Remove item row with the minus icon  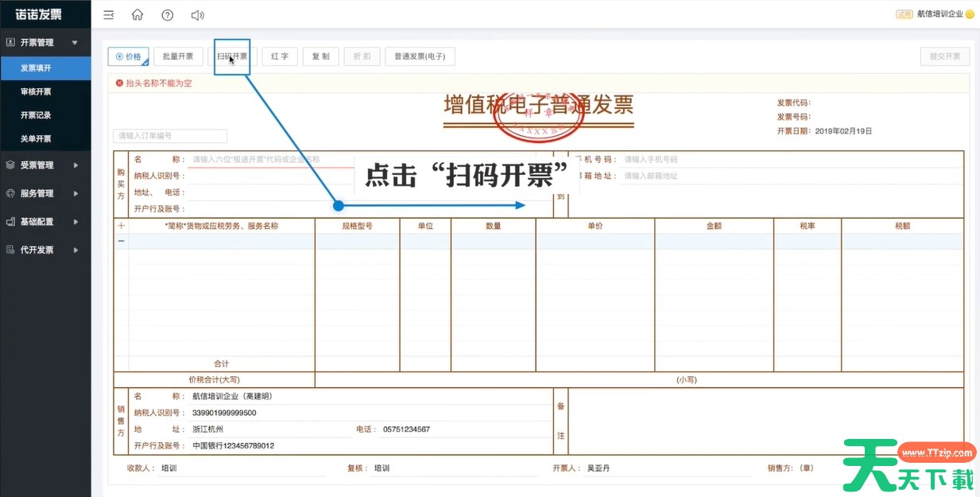click(x=121, y=240)
